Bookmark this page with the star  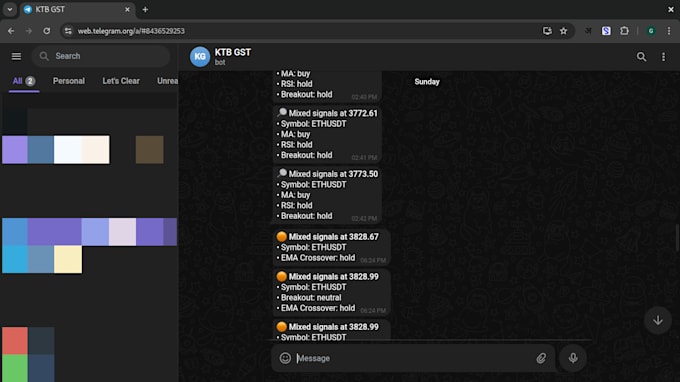pos(563,31)
